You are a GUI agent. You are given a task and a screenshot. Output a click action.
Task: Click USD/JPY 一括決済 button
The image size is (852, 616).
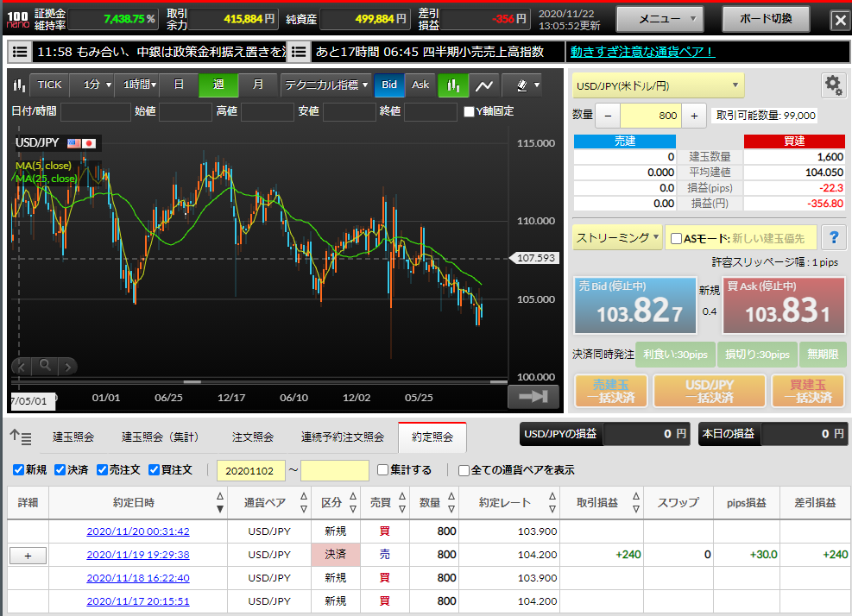709,391
